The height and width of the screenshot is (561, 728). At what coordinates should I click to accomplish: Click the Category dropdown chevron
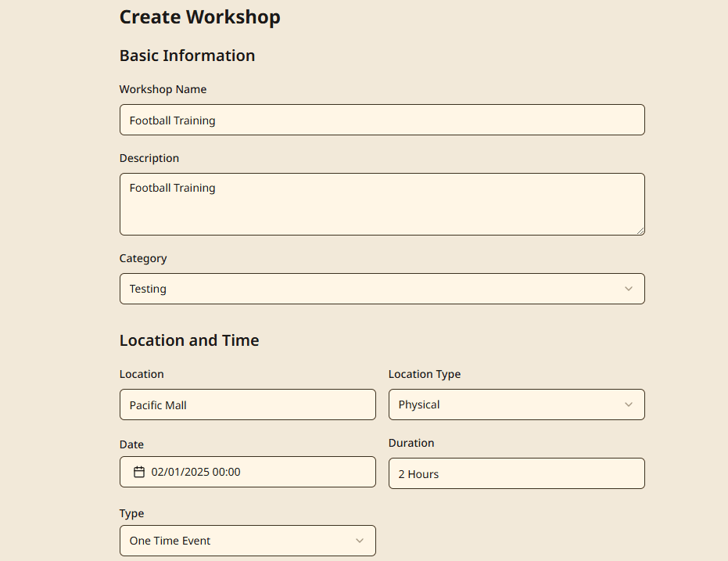tap(629, 289)
